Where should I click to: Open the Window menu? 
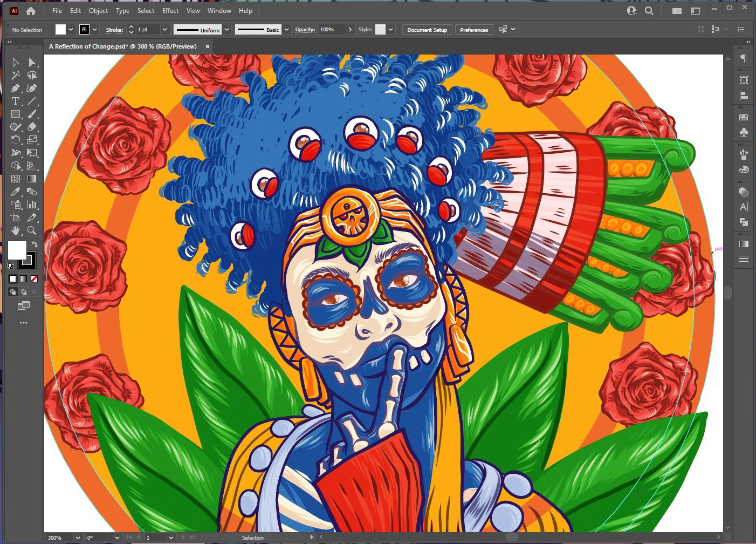click(219, 10)
